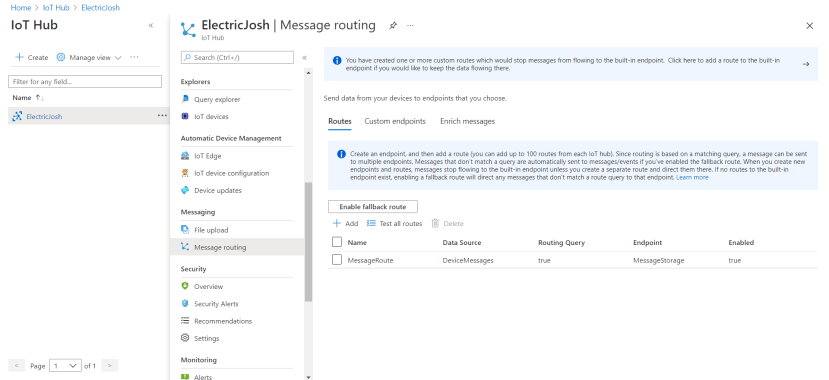The image size is (829, 380).
Task: Click the plus icon next to Create
Action: (19, 57)
